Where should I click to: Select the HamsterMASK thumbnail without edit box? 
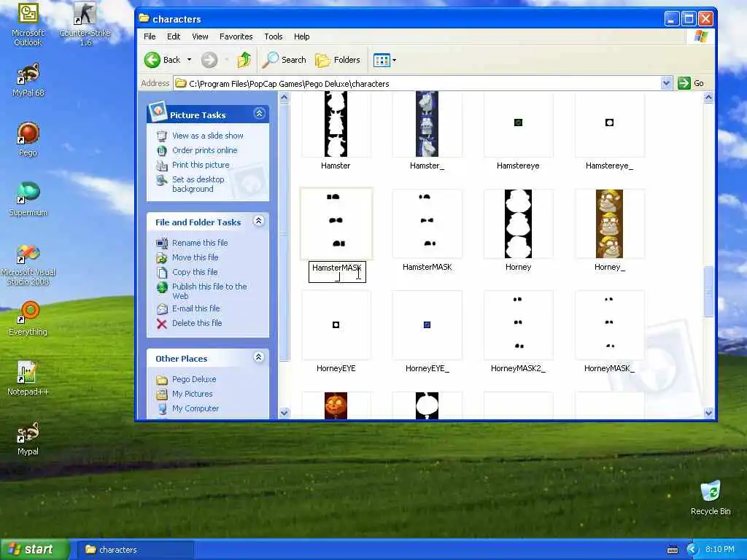tap(427, 224)
